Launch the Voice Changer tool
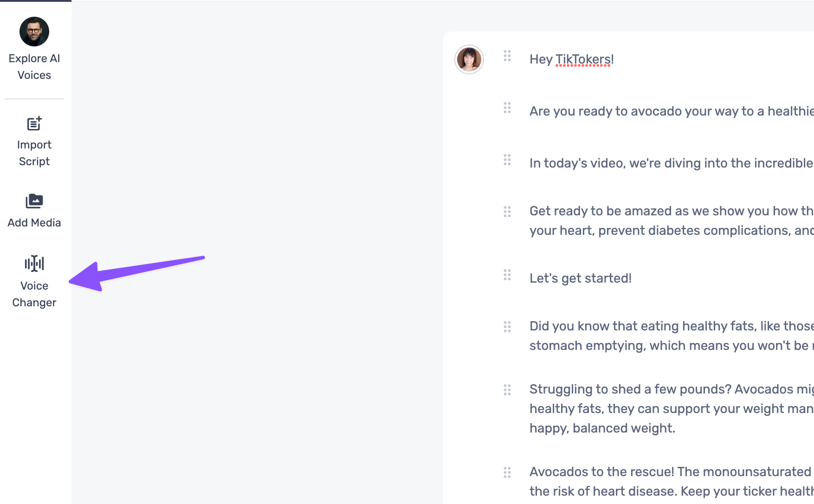 pos(34,264)
